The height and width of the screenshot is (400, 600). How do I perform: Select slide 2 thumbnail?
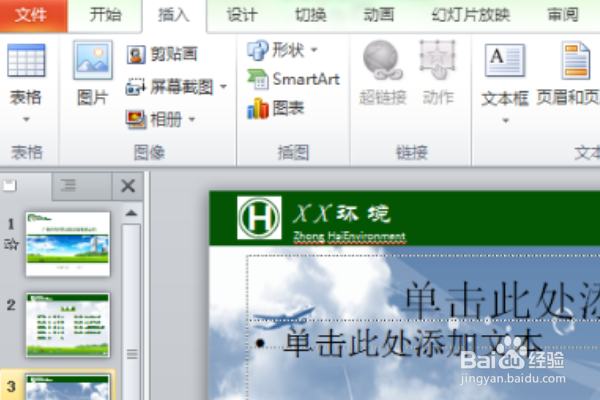pos(68,325)
